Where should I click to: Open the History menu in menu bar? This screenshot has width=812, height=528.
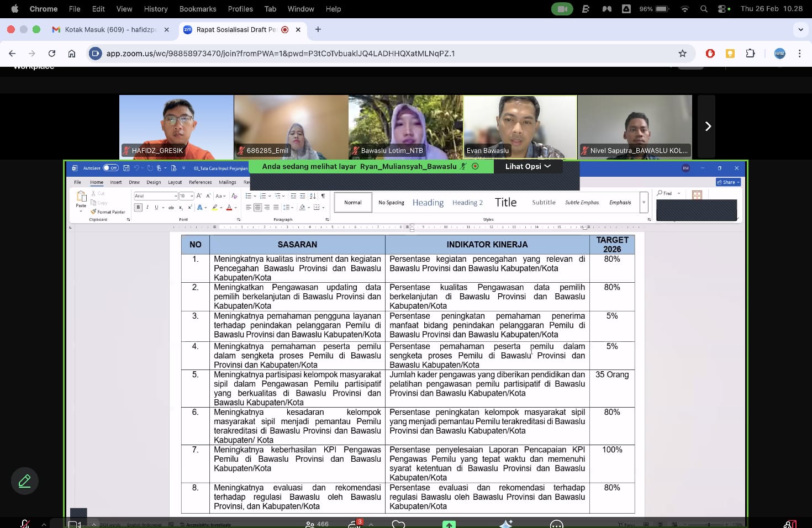pyautogui.click(x=156, y=9)
